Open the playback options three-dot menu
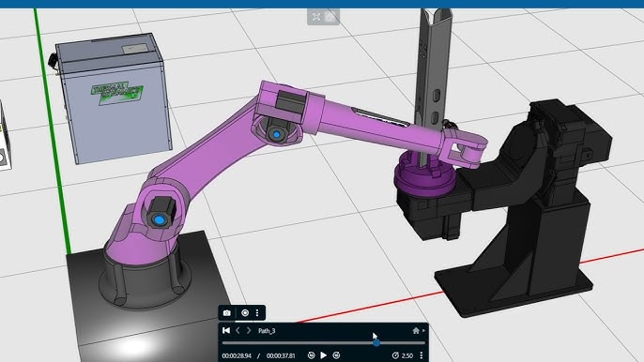The image size is (644, 362). 421,355
